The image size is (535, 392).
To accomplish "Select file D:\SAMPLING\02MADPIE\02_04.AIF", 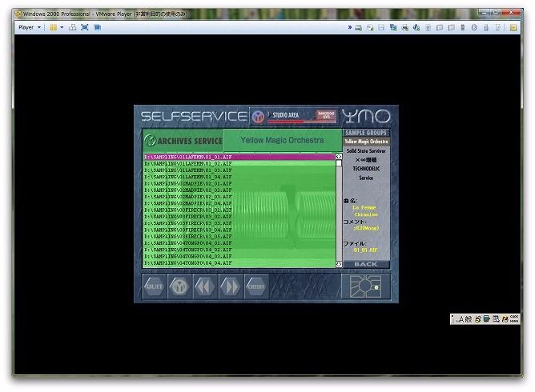I will point(239,203).
